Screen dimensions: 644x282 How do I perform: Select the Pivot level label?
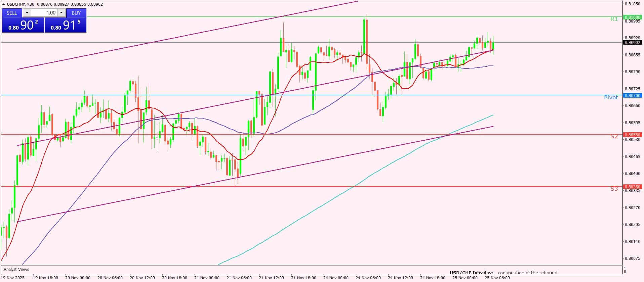[x=611, y=97]
